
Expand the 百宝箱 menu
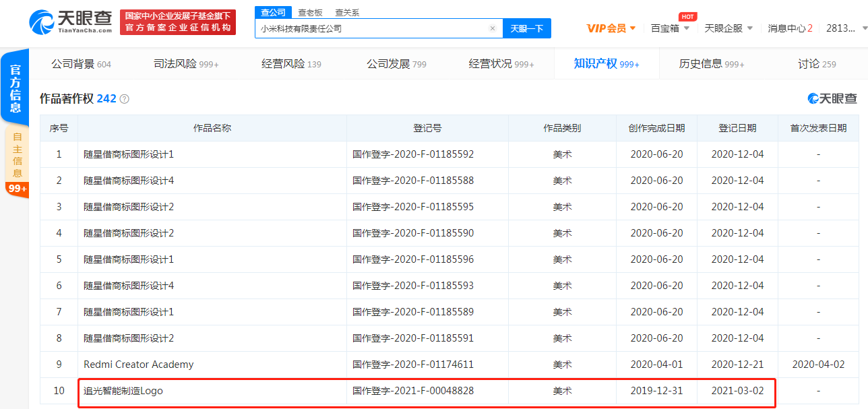(670, 28)
